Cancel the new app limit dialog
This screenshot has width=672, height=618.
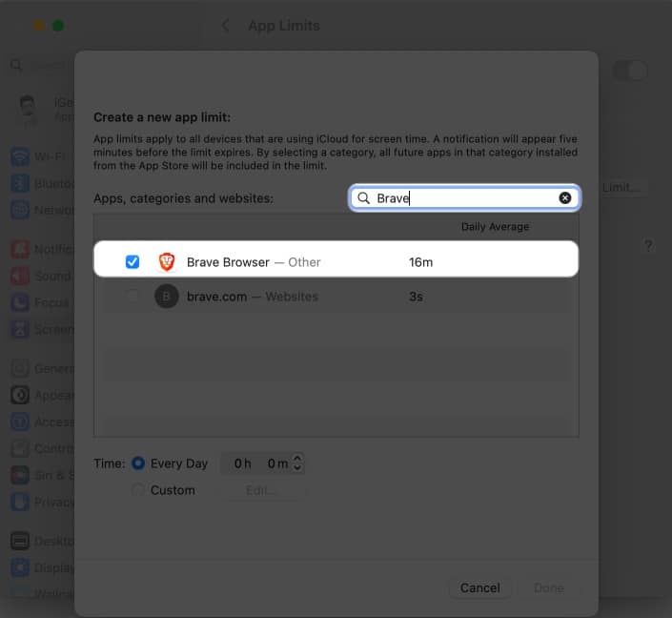[480, 587]
